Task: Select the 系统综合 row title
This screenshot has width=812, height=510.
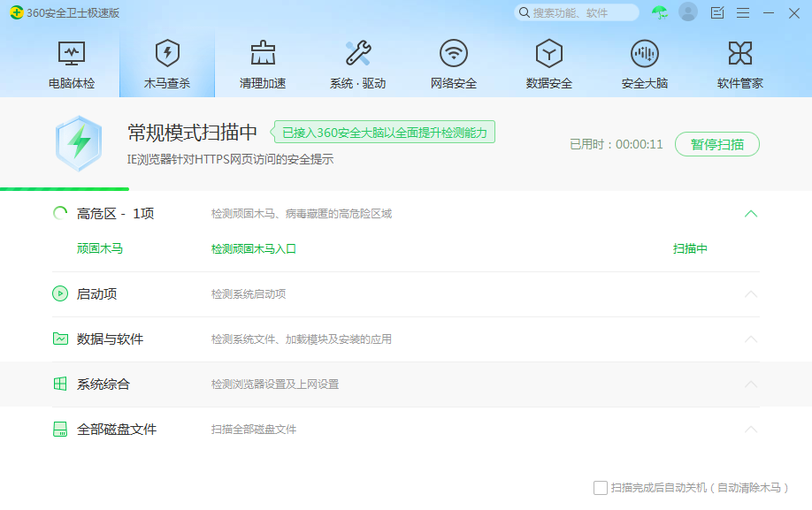Action: pos(103,384)
